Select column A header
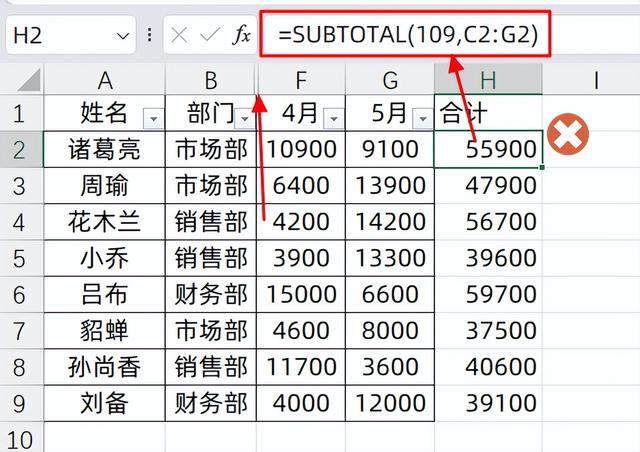 [104, 80]
